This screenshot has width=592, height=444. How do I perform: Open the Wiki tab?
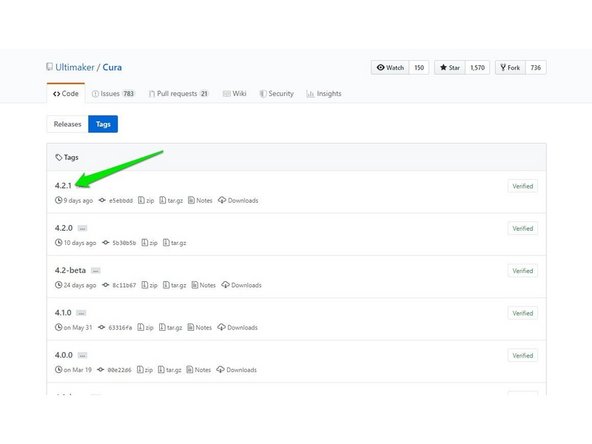(x=234, y=94)
